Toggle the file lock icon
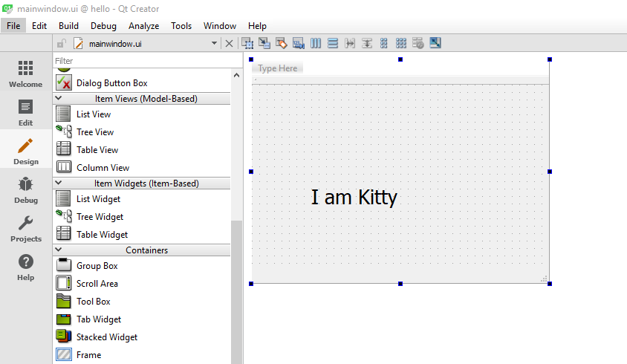This screenshot has width=627, height=364. point(62,44)
